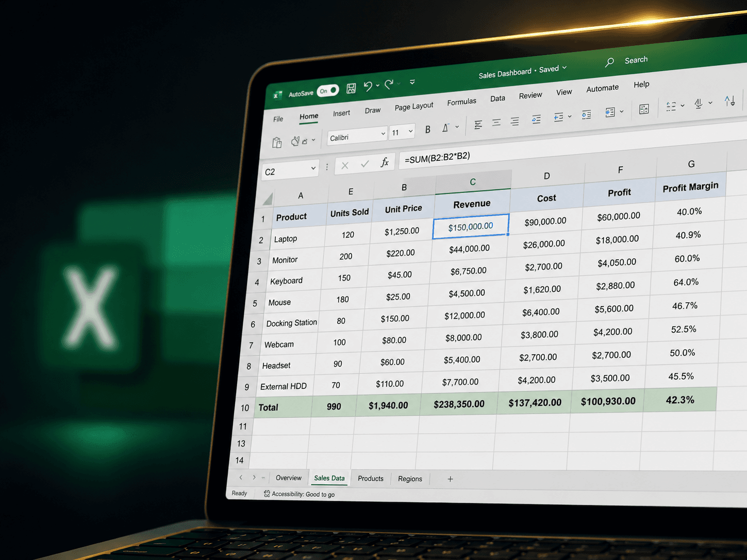Switch to the Insert tab
The image size is (747, 560).
tap(341, 113)
